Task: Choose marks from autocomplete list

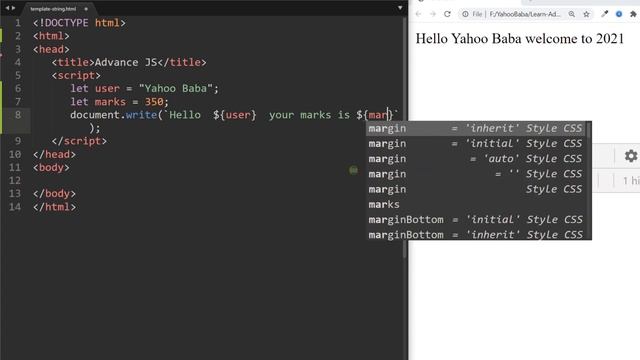Action: pyautogui.click(x=476, y=204)
